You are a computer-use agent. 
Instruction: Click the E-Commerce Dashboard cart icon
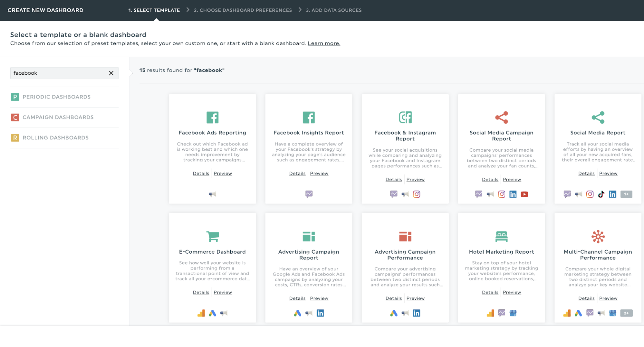pos(212,237)
